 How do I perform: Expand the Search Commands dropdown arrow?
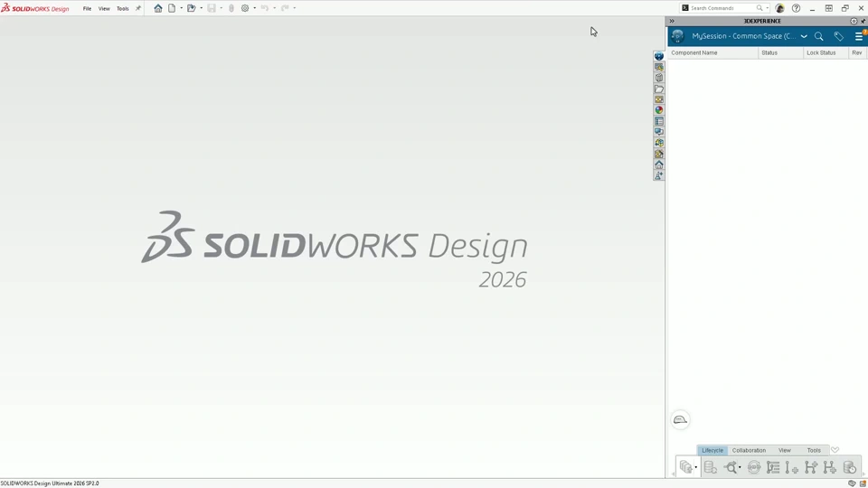click(x=768, y=8)
